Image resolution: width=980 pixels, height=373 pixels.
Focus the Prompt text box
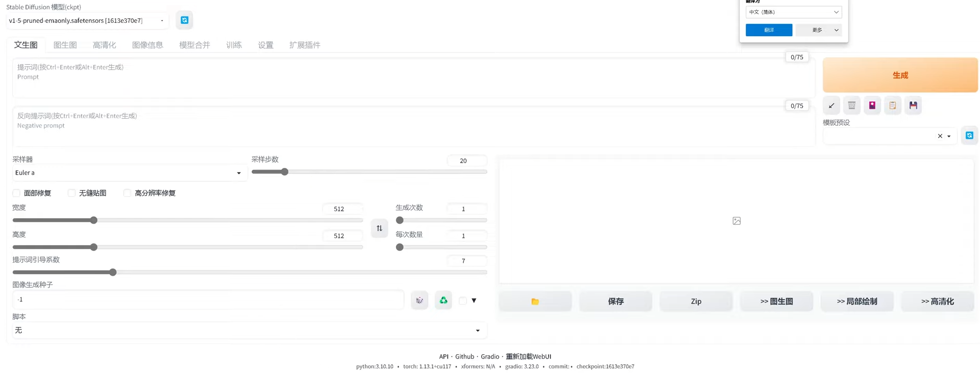click(414, 78)
